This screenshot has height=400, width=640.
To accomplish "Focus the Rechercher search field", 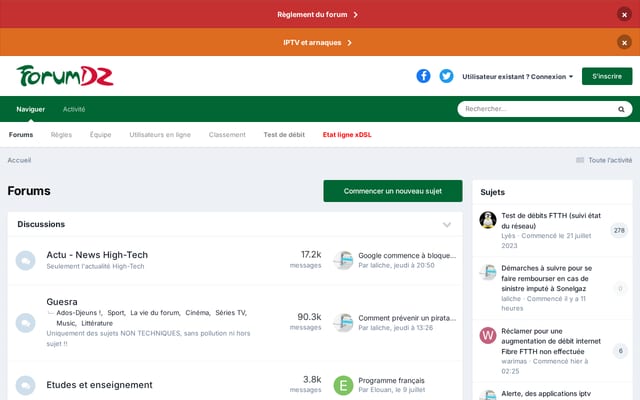I will [537, 109].
